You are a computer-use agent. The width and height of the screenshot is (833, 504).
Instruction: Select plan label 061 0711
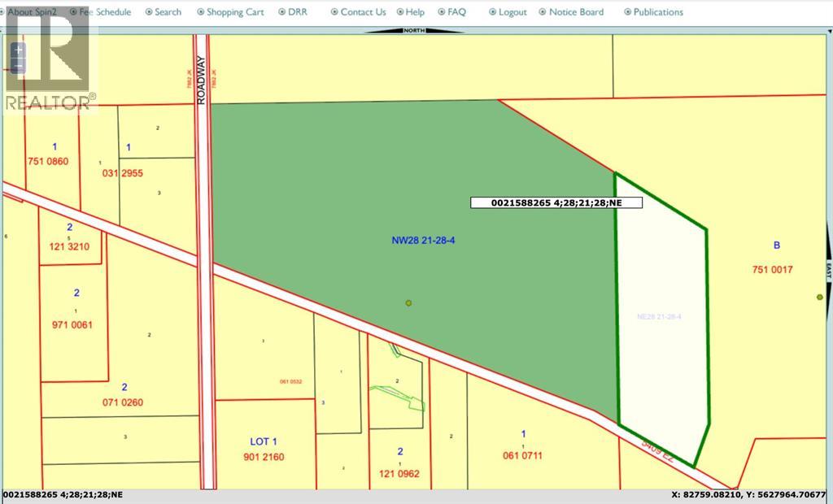(x=522, y=455)
